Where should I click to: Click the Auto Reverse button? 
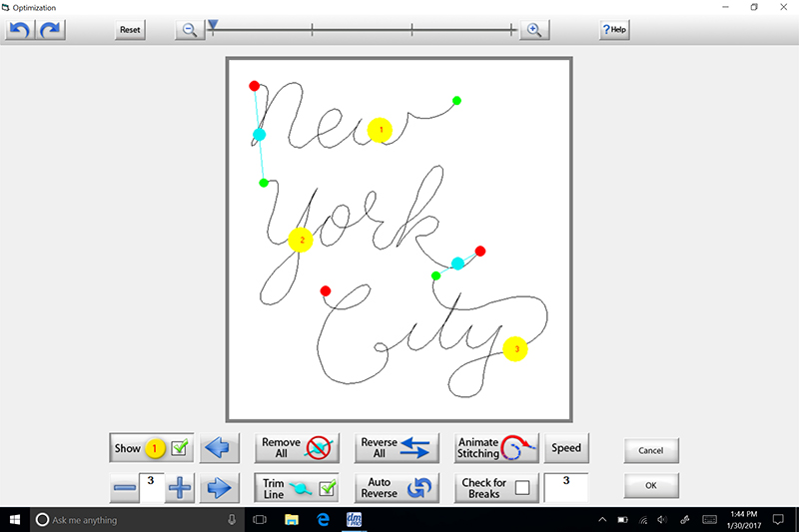click(x=398, y=488)
